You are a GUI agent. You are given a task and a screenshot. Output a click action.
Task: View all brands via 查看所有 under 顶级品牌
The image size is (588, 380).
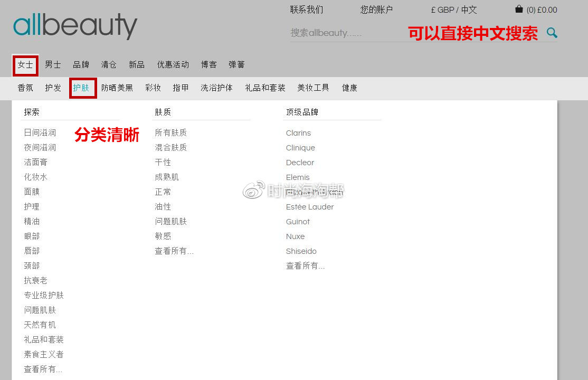coord(305,266)
